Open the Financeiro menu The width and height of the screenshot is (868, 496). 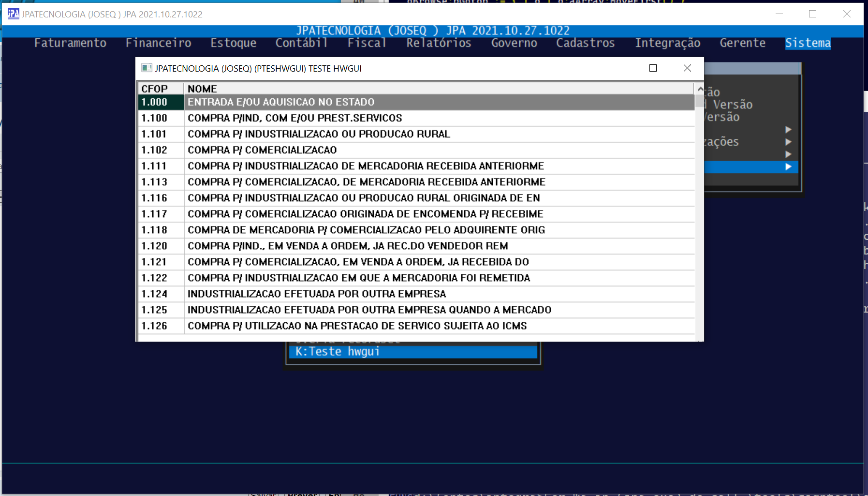[x=159, y=43]
